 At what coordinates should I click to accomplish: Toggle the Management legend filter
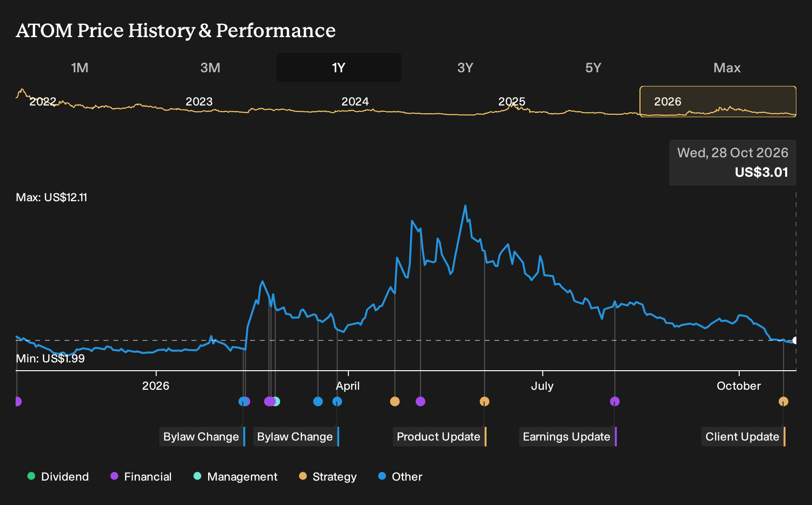235,477
